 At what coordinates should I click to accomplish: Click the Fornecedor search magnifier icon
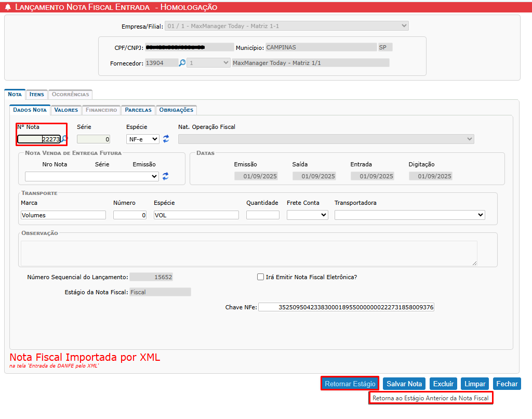pyautogui.click(x=182, y=63)
